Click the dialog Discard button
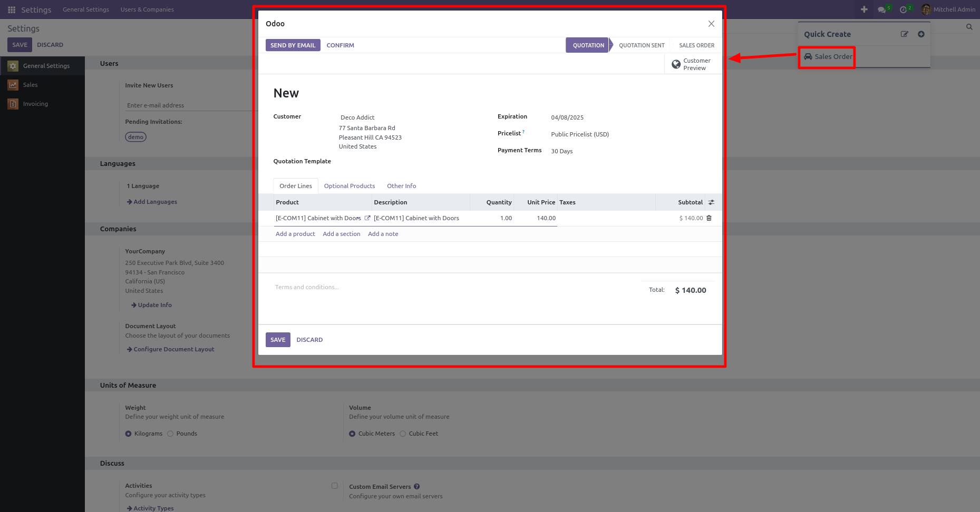980x512 pixels. pos(309,340)
